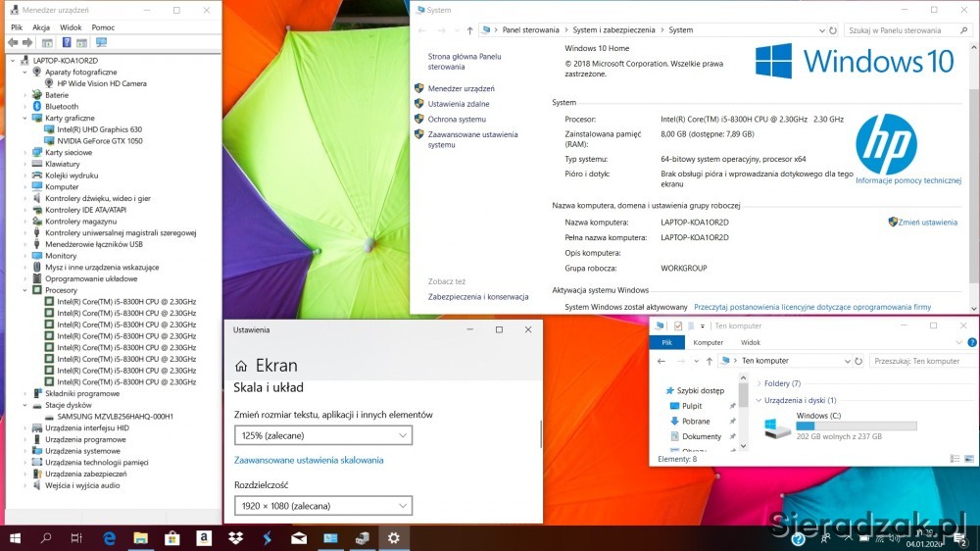This screenshot has width=980, height=551.
Task: Click Zaawansowane ustawienia skalowania link
Action: pyautogui.click(x=309, y=460)
